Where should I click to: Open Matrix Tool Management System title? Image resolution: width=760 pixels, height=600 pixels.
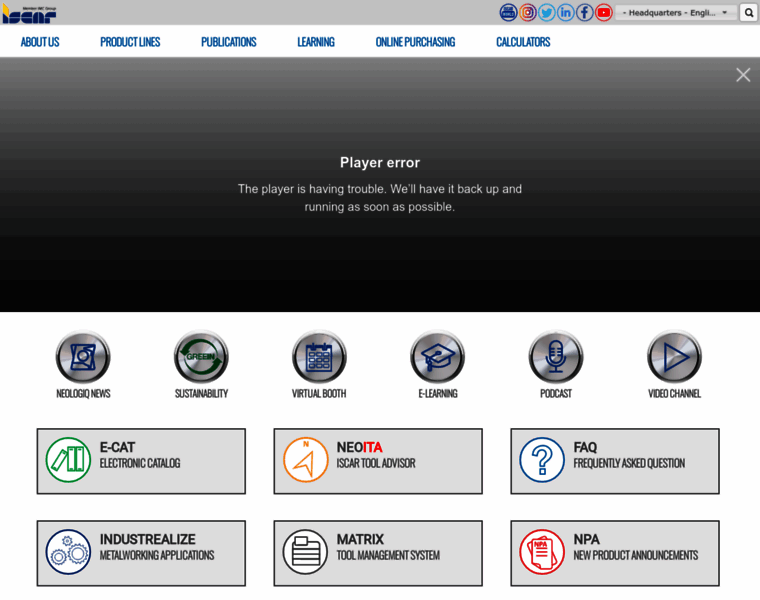point(388,547)
